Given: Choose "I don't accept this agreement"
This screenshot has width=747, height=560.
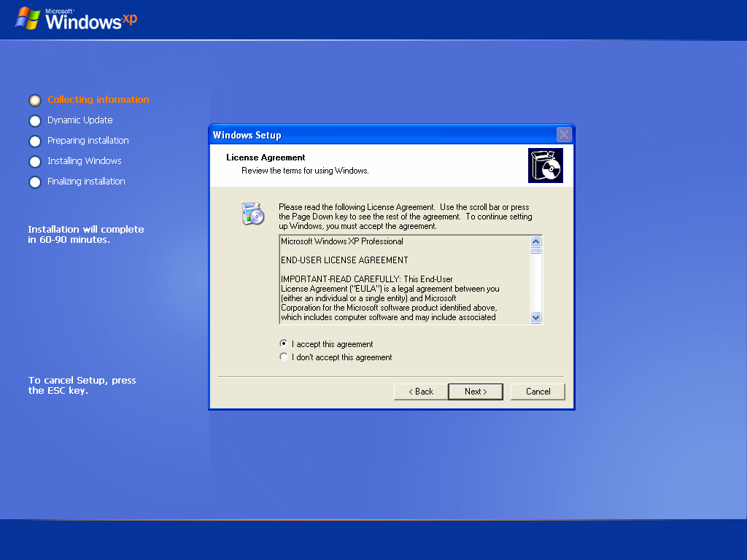Looking at the screenshot, I should pos(336,357).
